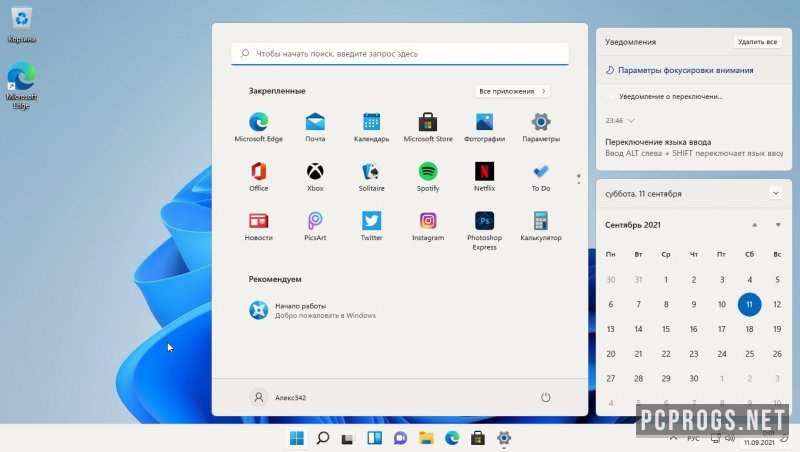Screen dimensions: 800x452
Task: Open the Instagram app
Action: click(x=428, y=226)
